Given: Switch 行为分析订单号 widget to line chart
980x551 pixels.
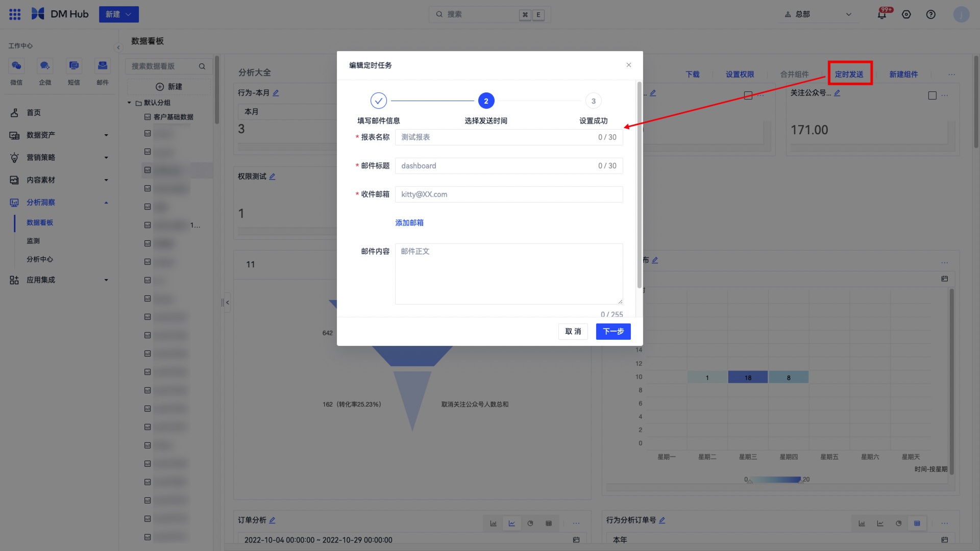Looking at the screenshot, I should [x=880, y=523].
